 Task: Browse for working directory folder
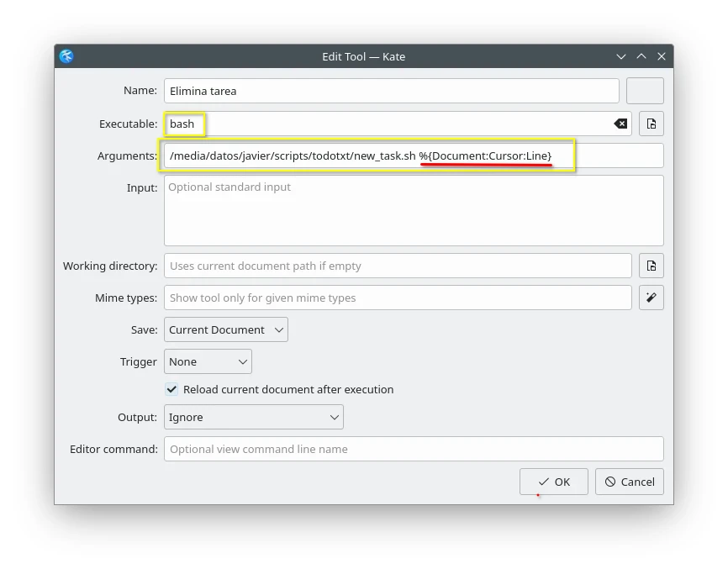coord(652,266)
